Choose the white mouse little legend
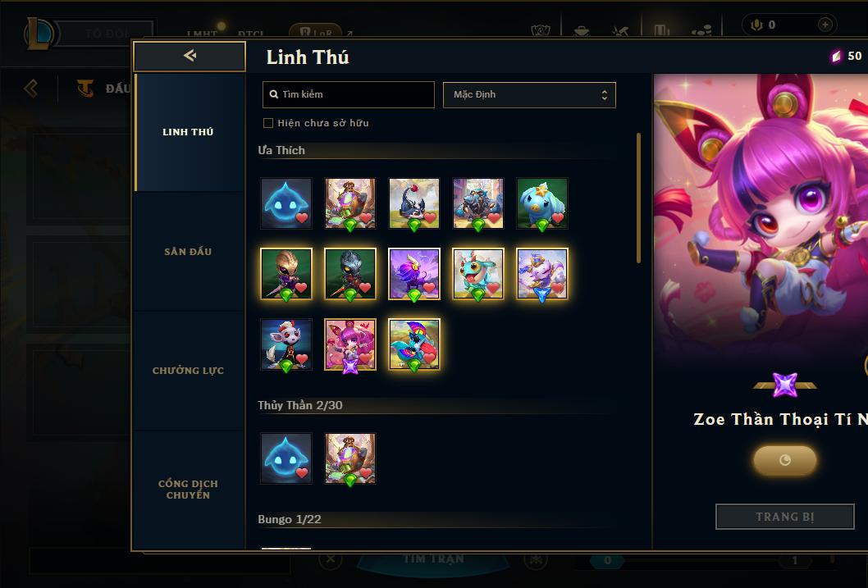The image size is (868, 588). 286,344
